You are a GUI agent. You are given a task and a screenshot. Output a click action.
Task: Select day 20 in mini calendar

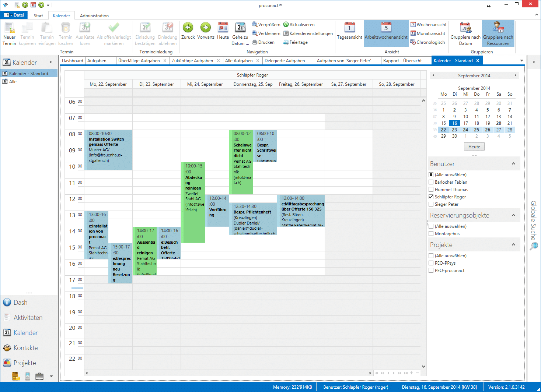tap(499, 123)
